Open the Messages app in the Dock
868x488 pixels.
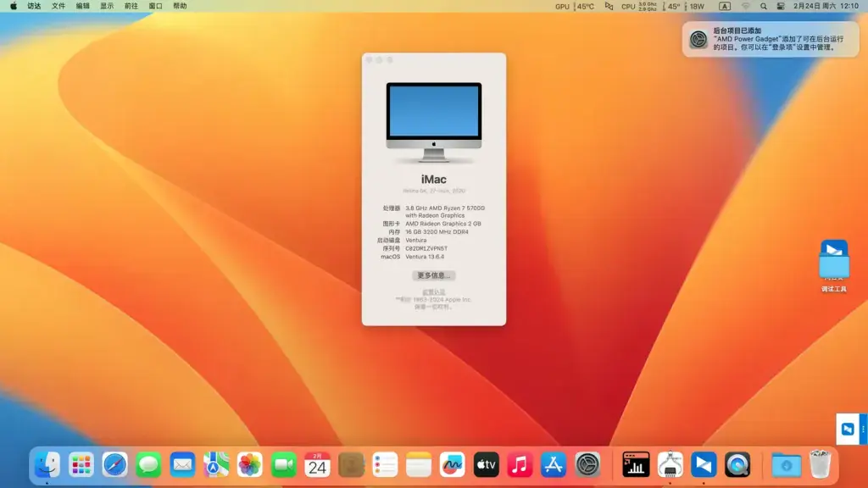(148, 465)
